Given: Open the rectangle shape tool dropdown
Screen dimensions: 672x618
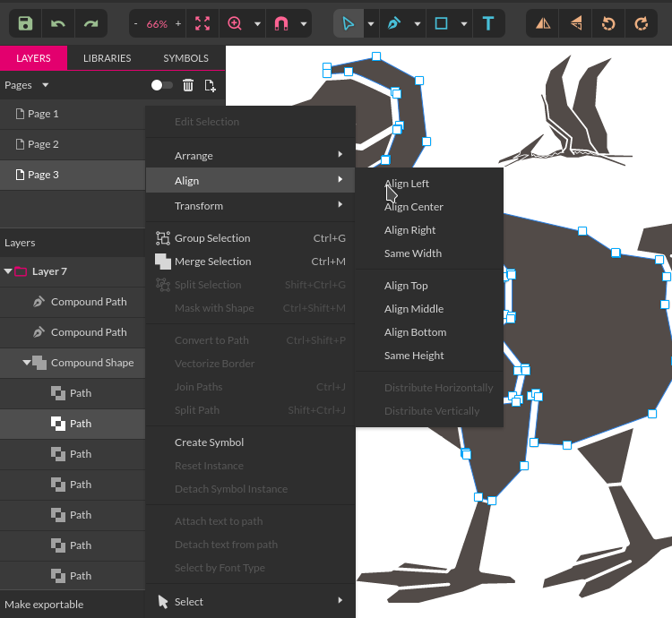Looking at the screenshot, I should pyautogui.click(x=464, y=24).
